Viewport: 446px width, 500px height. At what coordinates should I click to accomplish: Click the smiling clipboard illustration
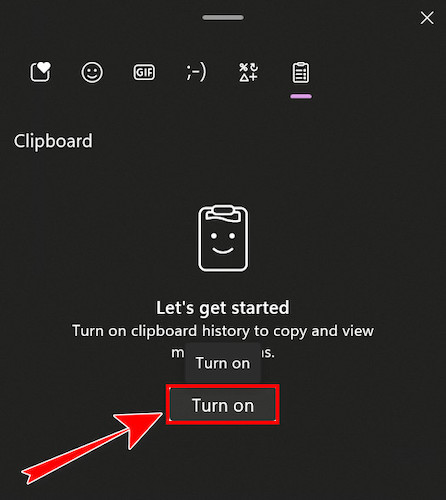click(x=223, y=238)
